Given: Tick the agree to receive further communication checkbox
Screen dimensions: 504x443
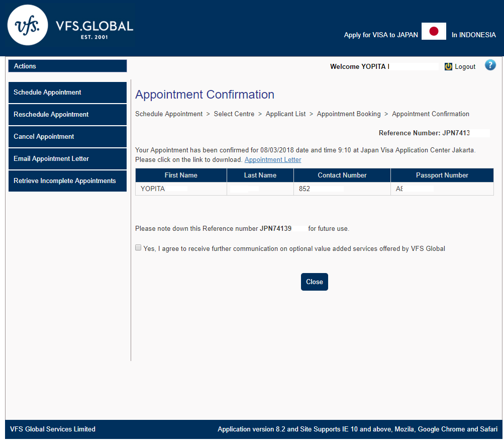Looking at the screenshot, I should point(138,247).
